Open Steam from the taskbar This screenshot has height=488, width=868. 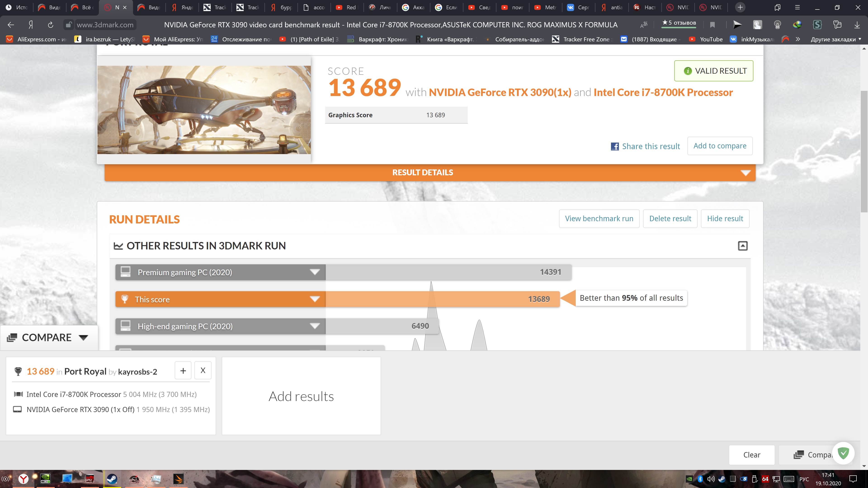point(112,479)
